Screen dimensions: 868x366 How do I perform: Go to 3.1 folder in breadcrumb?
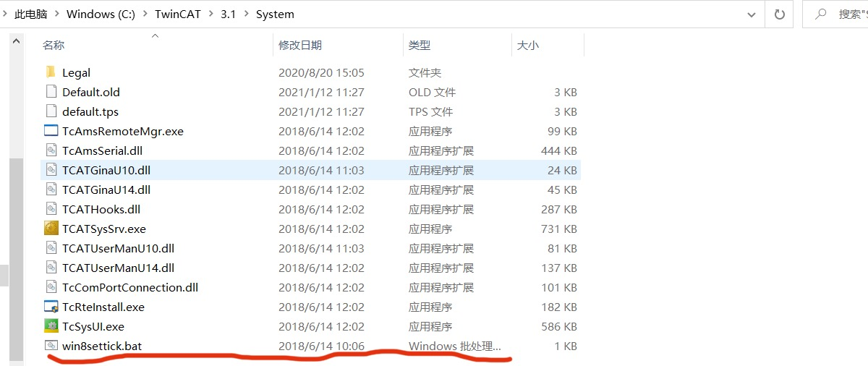(229, 14)
